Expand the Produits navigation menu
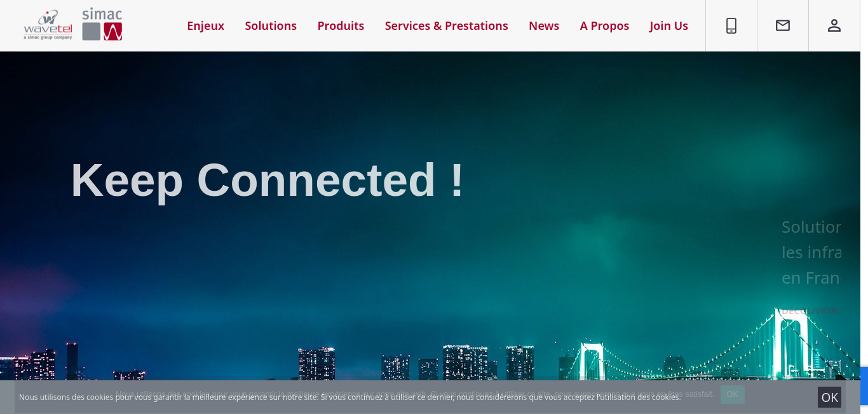868x414 pixels. [x=341, y=25]
